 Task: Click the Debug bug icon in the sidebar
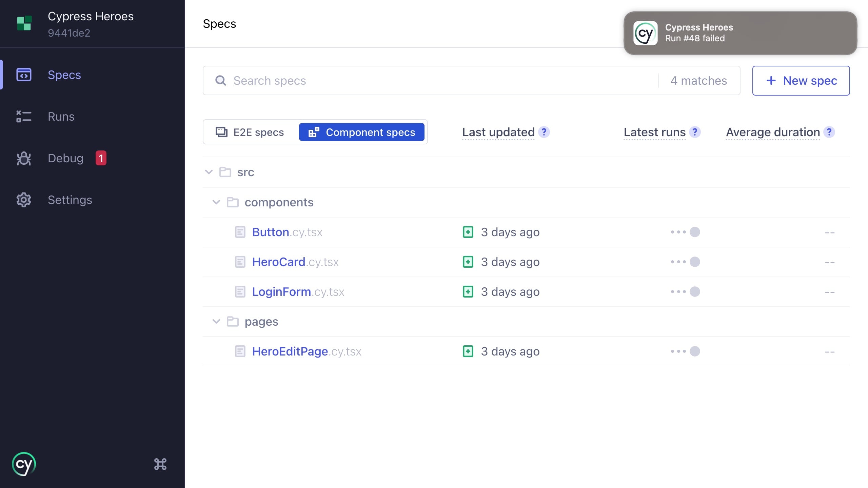pos(24,158)
